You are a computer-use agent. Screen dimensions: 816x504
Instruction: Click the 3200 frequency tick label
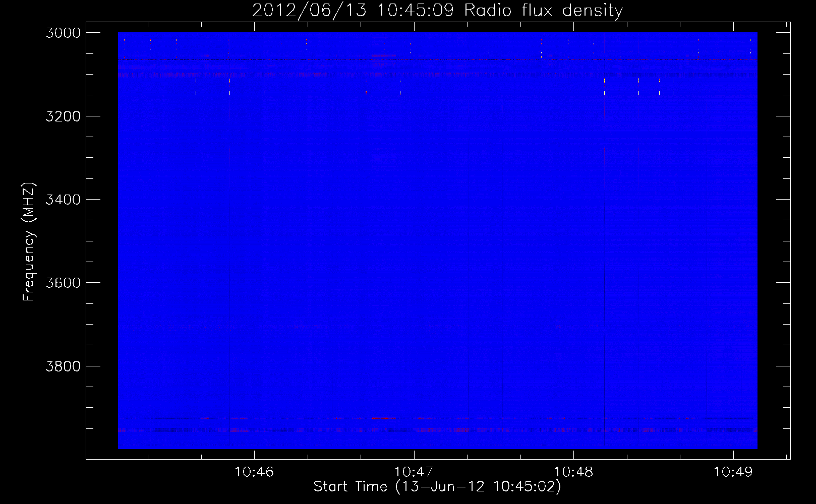tap(63, 116)
